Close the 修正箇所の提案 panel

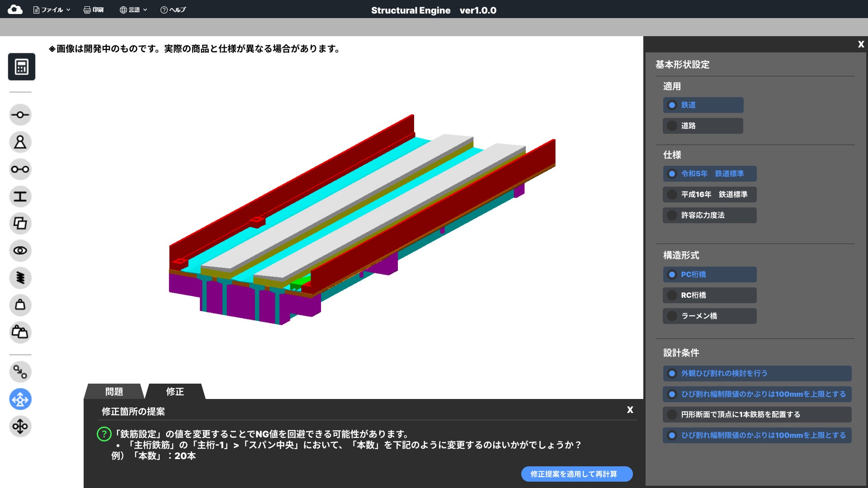point(630,410)
